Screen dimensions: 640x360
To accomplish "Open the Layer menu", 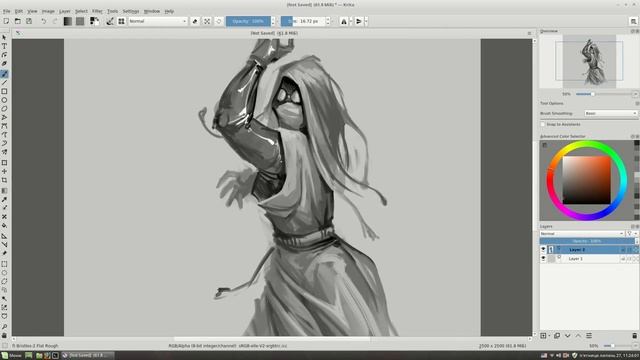I will [64, 11].
